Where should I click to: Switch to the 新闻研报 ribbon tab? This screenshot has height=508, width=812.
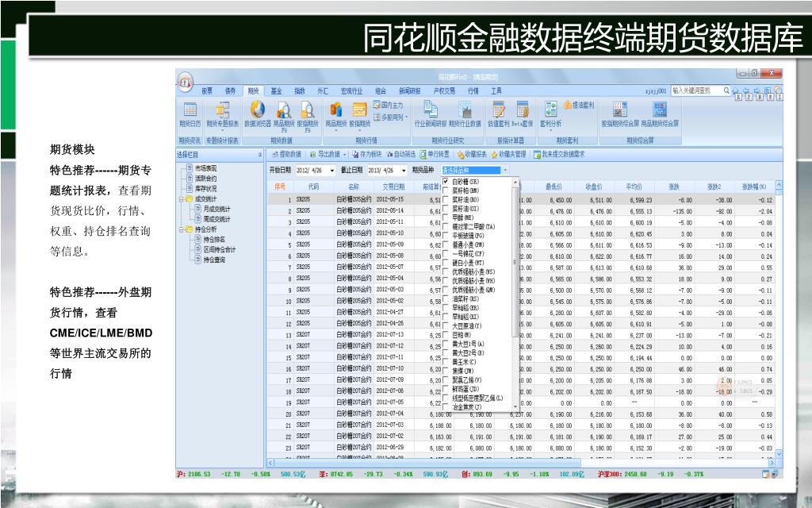click(410, 90)
